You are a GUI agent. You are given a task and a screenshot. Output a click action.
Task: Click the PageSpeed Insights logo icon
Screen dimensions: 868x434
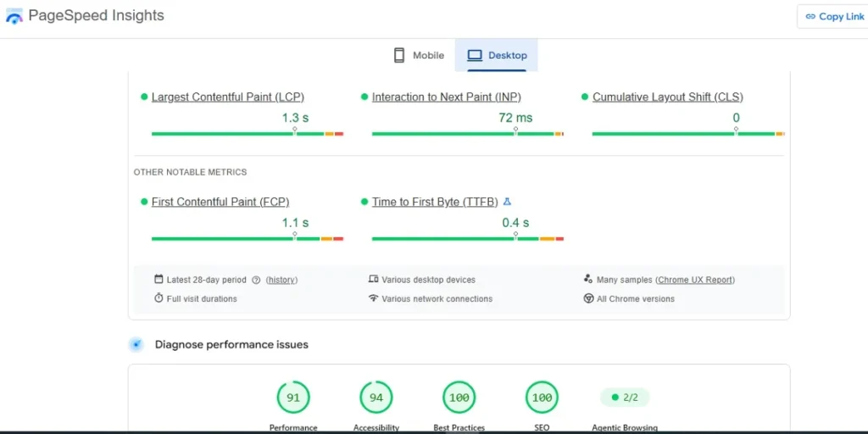14,16
